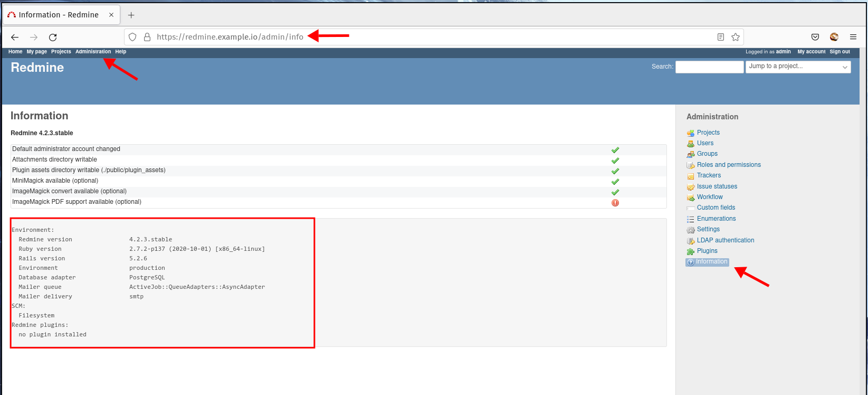Image resolution: width=868 pixels, height=395 pixels.
Task: Click the 'Redmine 4.2.3.stable' version text
Action: pos(42,133)
